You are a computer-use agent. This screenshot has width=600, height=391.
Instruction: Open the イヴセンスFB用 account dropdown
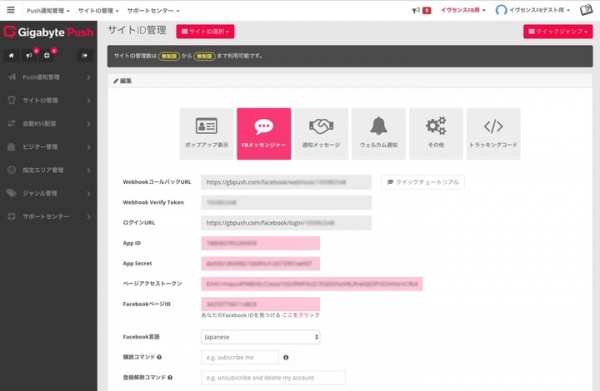click(x=463, y=10)
